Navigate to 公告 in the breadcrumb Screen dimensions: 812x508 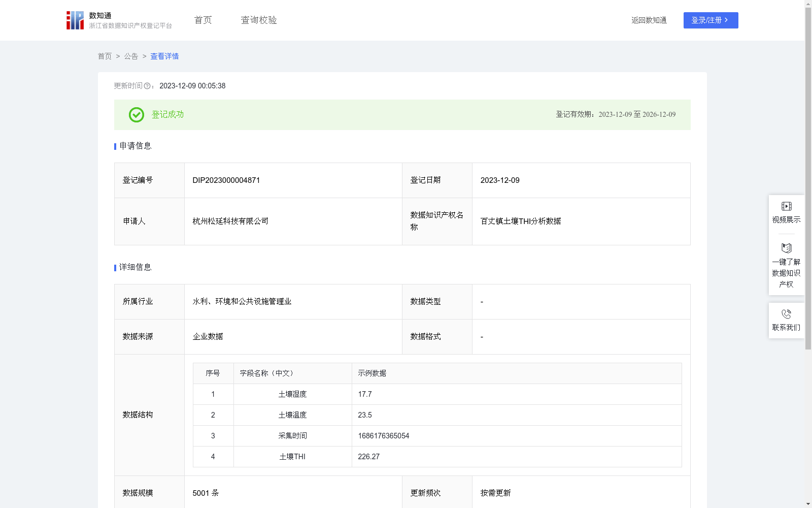[x=131, y=56]
